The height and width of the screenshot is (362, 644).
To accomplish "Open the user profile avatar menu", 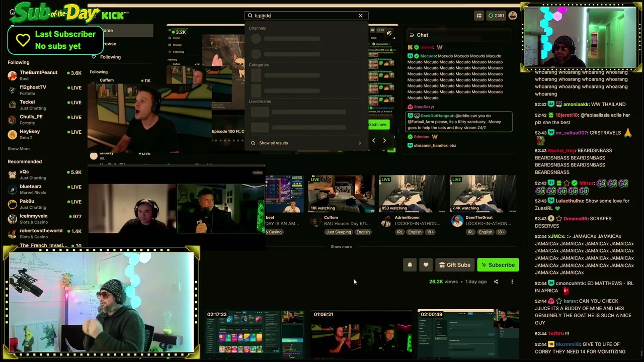I will click(513, 16).
